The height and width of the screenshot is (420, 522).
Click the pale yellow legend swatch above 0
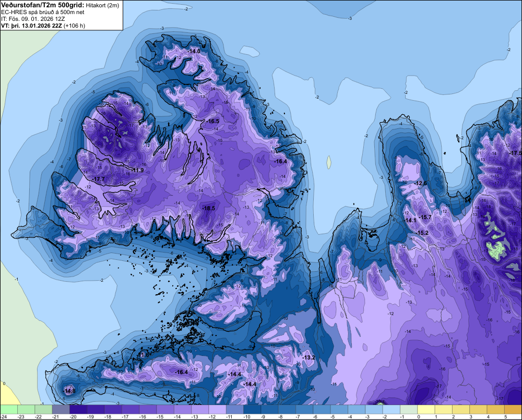426,409
